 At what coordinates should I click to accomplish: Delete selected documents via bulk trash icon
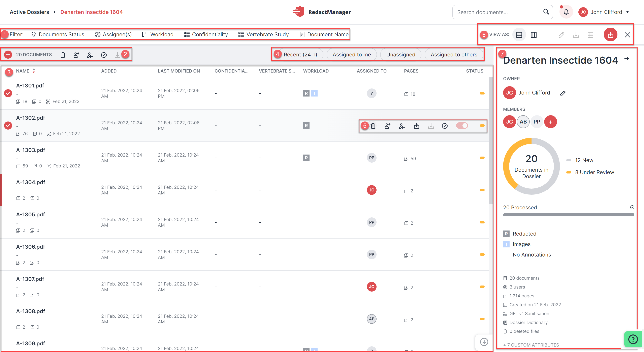(x=63, y=55)
